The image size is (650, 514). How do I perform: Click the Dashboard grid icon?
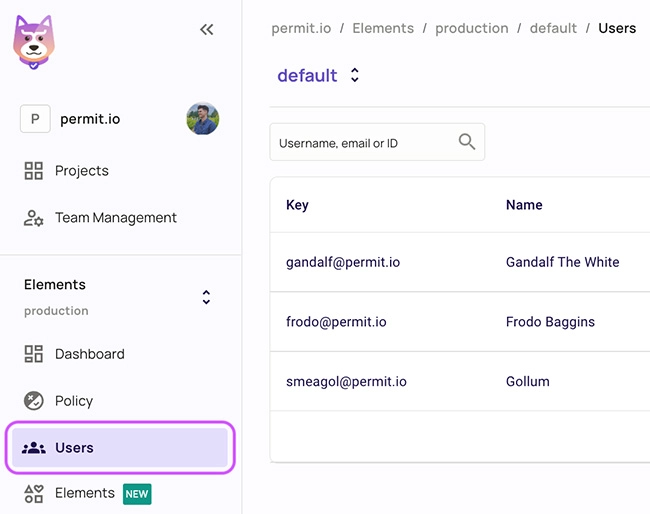pos(34,354)
